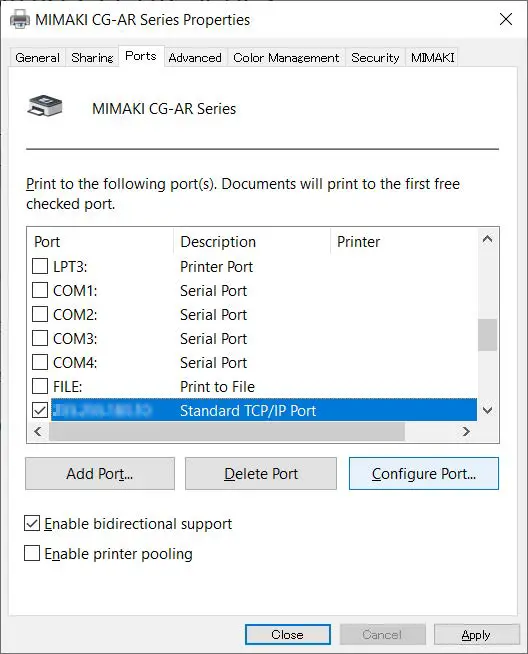The height and width of the screenshot is (654, 528).
Task: Select the Ports tab
Action: [141, 56]
